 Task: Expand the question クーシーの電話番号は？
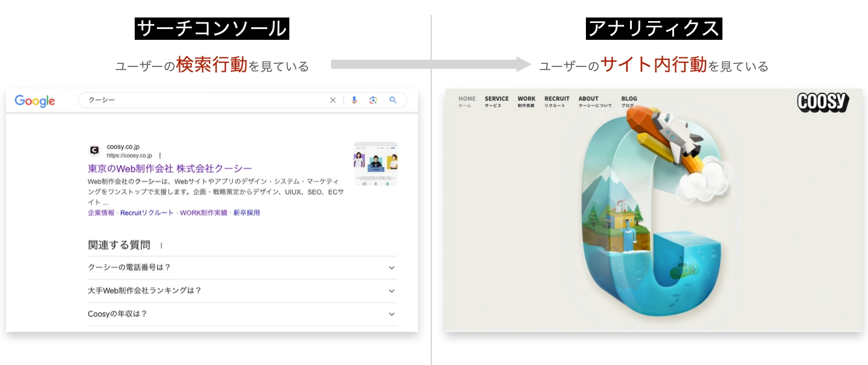point(242,267)
